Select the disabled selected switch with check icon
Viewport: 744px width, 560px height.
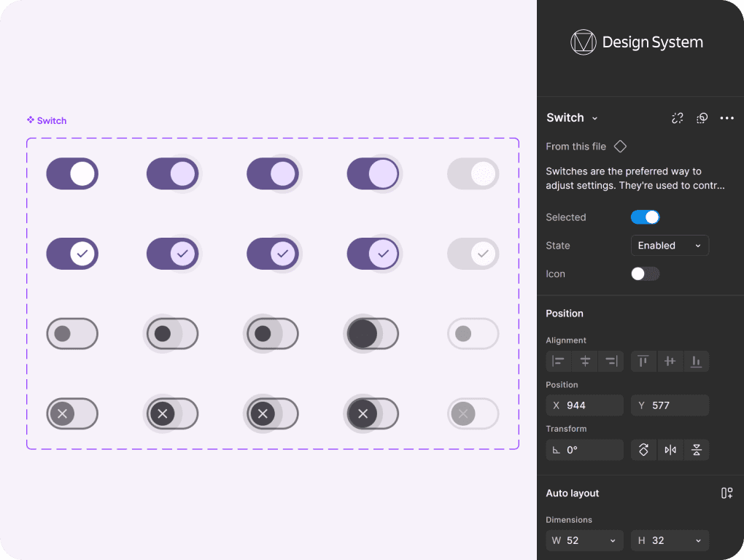tap(473, 254)
